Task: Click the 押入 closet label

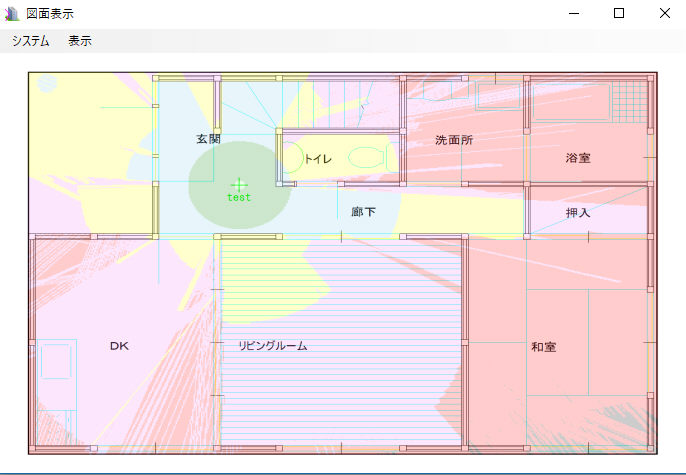Action: coord(578,213)
